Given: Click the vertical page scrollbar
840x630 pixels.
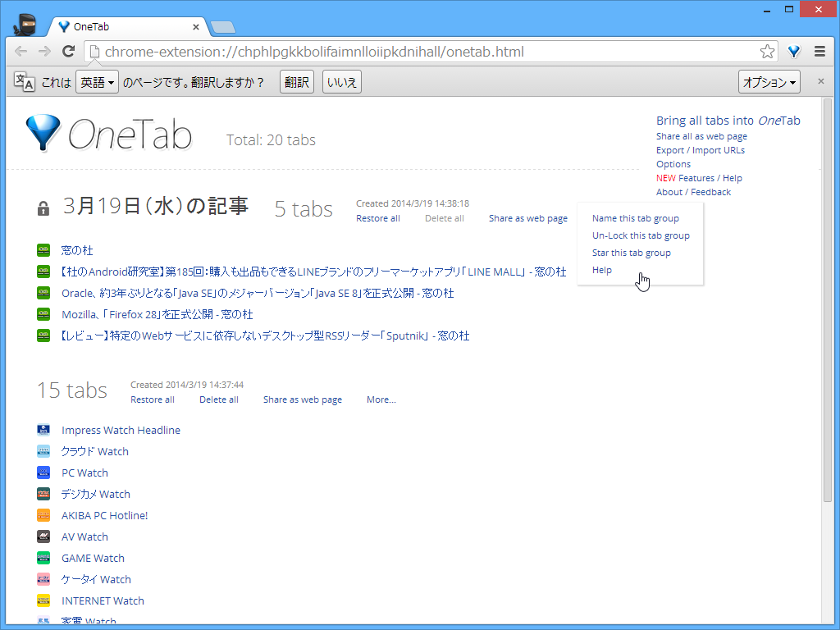Looking at the screenshot, I should 827,300.
